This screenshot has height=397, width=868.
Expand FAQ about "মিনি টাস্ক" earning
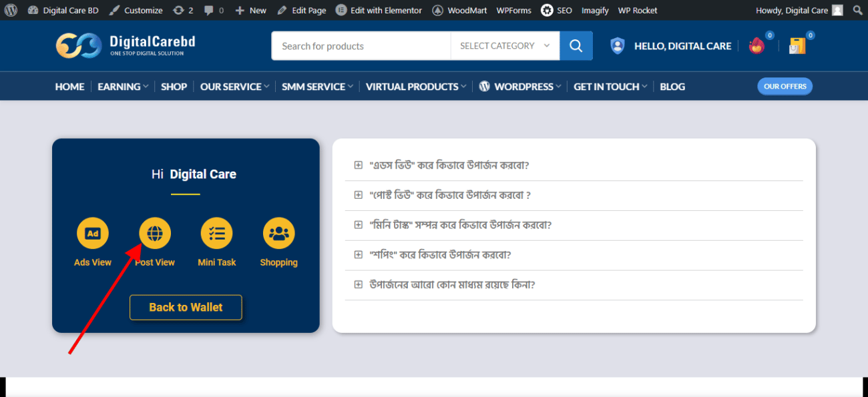point(574,225)
